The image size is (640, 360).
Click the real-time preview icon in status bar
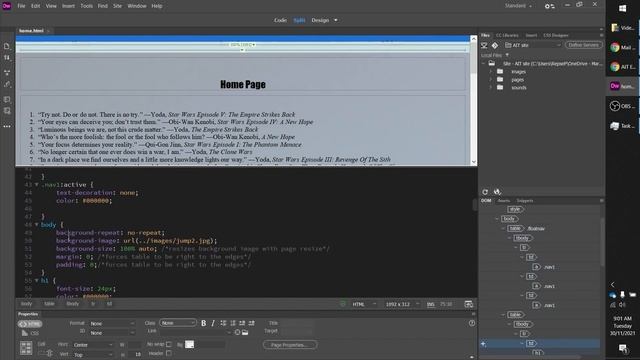[469, 304]
